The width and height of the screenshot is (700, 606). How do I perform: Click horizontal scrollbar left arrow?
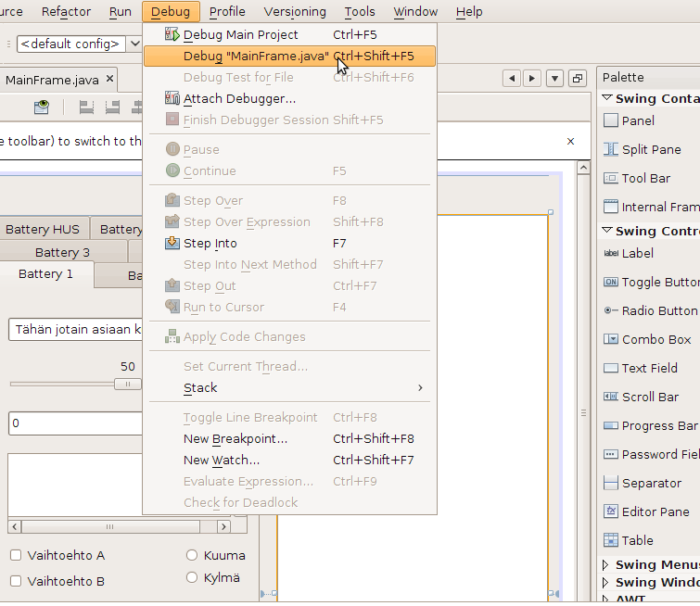(x=15, y=527)
